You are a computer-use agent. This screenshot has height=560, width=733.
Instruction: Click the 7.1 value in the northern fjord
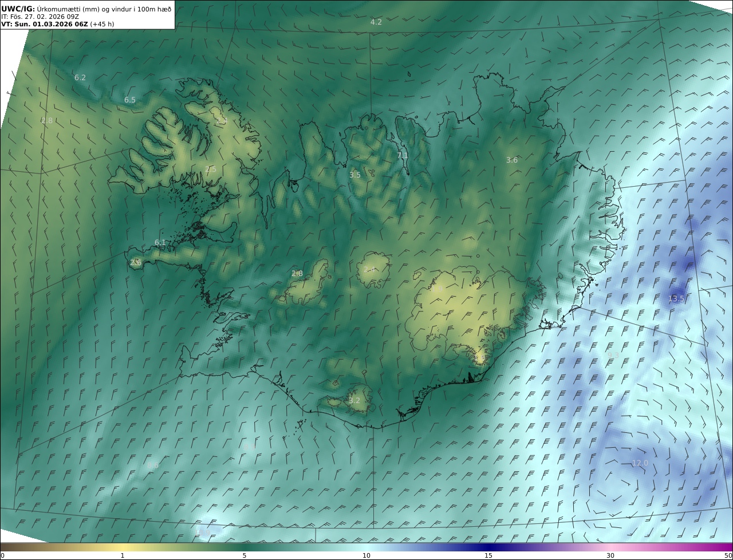(403, 155)
